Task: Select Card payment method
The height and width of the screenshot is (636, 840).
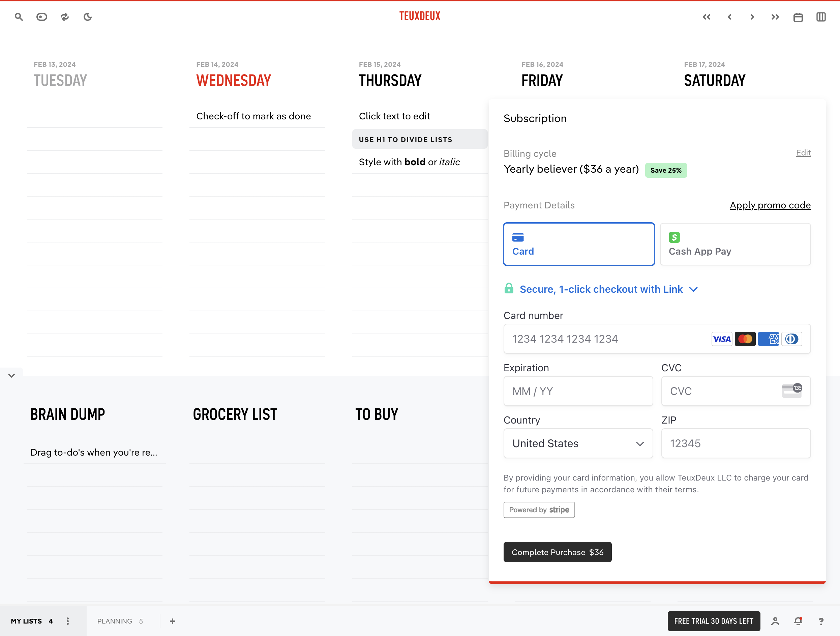Action: pos(579,244)
